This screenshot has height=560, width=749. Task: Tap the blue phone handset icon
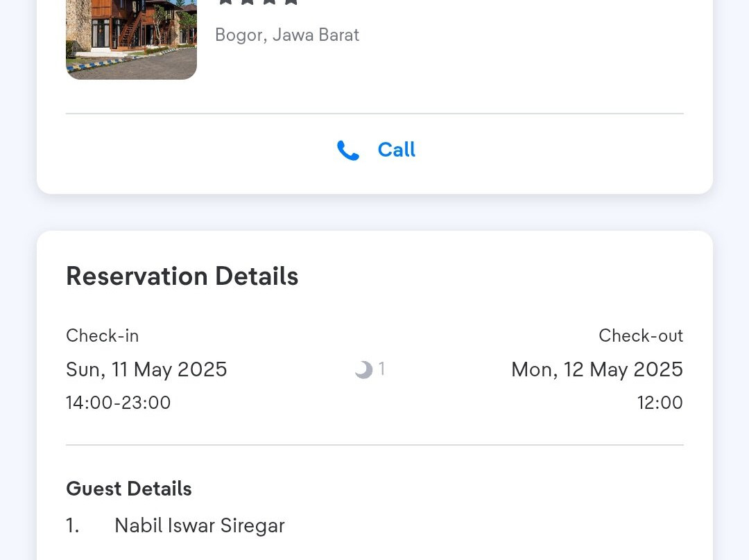click(347, 150)
